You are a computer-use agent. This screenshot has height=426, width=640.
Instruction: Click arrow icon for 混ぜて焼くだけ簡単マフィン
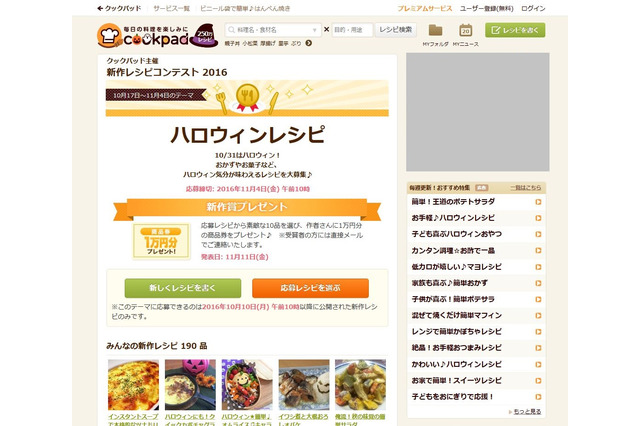(538, 315)
